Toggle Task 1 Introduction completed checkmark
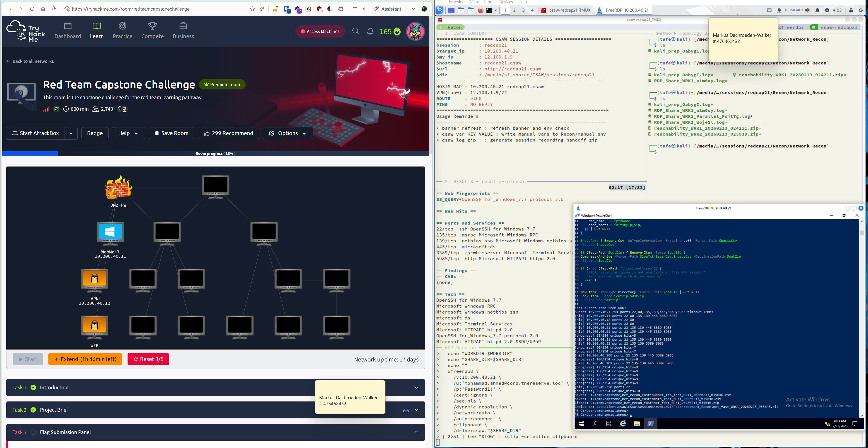The width and height of the screenshot is (868, 448). pyautogui.click(x=33, y=387)
